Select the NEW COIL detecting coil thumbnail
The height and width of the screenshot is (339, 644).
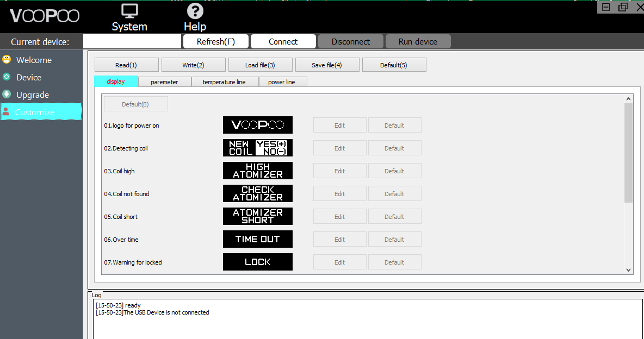point(257,148)
